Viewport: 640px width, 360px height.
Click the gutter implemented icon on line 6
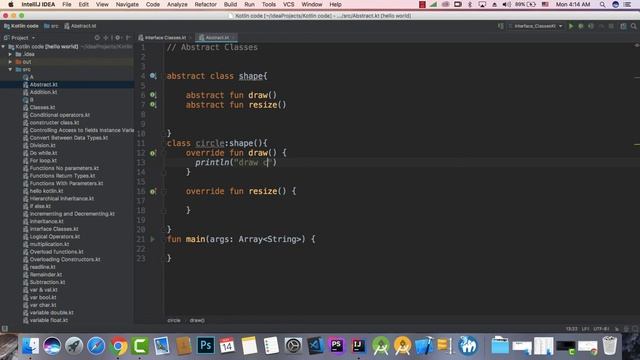(x=153, y=95)
